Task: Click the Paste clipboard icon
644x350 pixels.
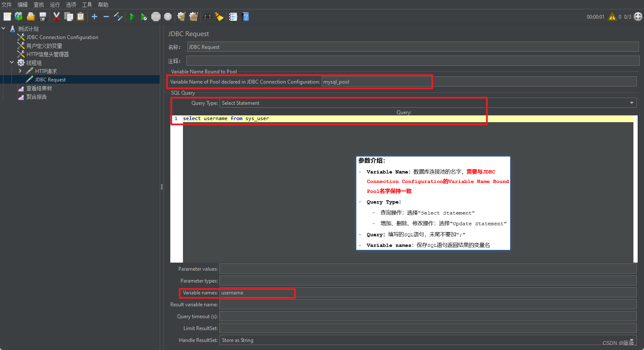Action: point(80,17)
